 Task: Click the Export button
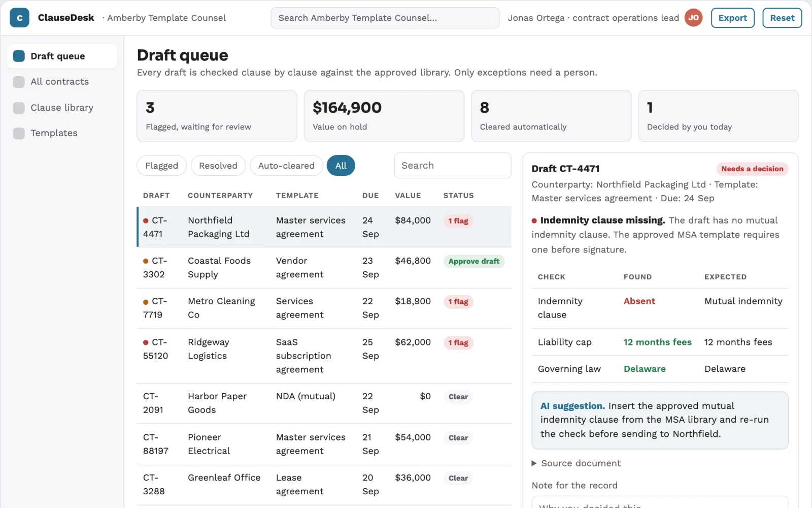pyautogui.click(x=733, y=18)
